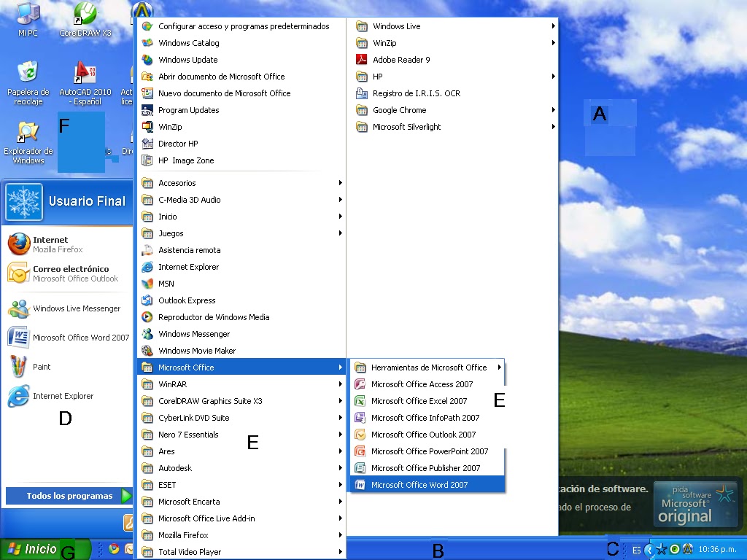Open Papelera de reciclaje icon
Image resolution: width=747 pixels, height=560 pixels.
pos(28,82)
